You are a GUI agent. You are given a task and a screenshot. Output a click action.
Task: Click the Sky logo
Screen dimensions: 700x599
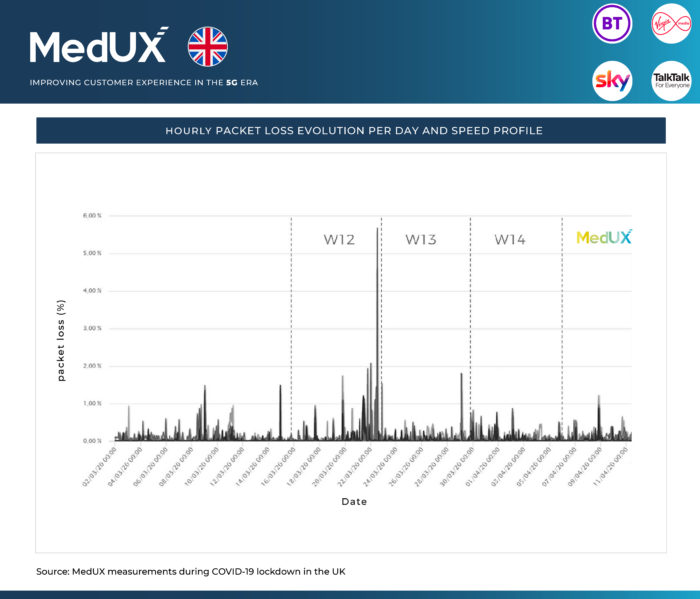pyautogui.click(x=612, y=80)
